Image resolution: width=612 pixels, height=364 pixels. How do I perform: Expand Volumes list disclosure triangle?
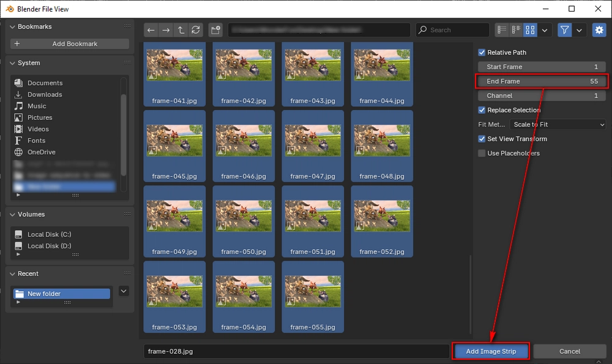[18, 254]
